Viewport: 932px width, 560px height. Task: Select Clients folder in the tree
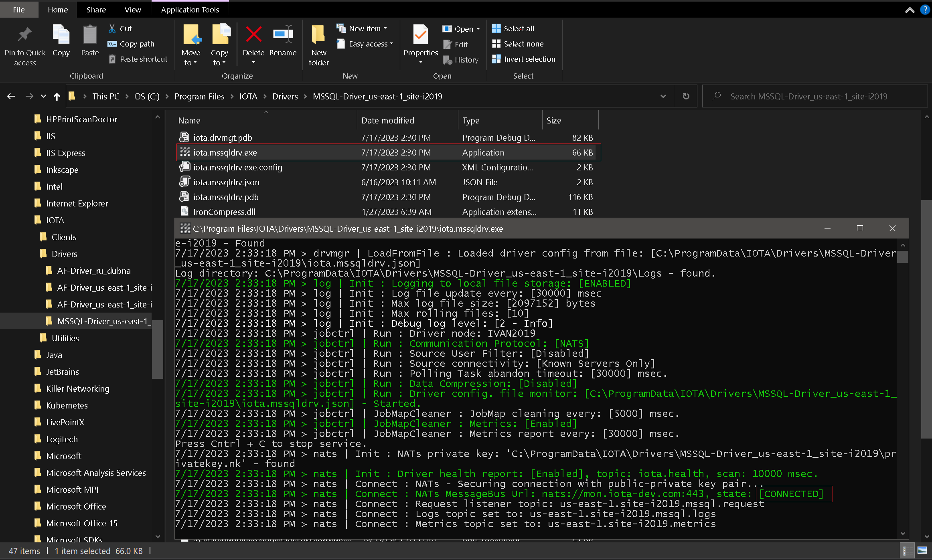click(x=64, y=237)
